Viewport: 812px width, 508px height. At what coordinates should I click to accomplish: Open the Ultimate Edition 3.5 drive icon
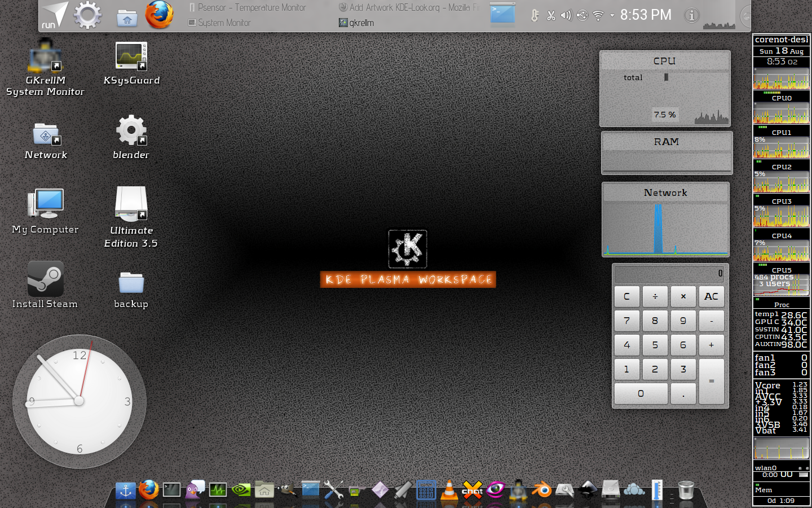coord(131,217)
